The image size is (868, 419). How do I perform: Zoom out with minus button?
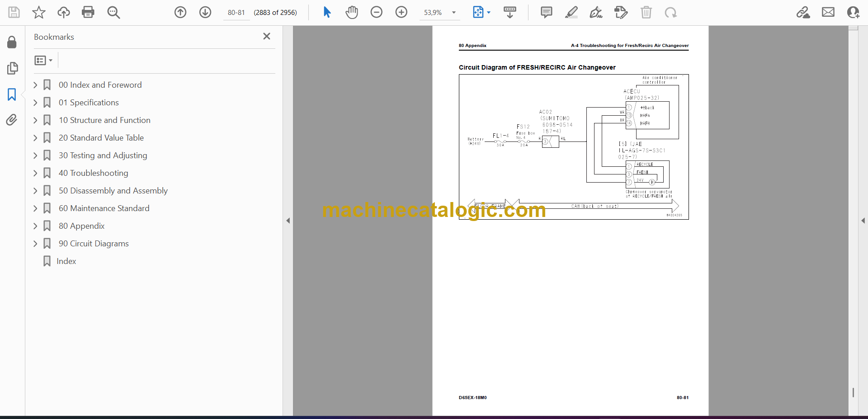[x=377, y=12]
